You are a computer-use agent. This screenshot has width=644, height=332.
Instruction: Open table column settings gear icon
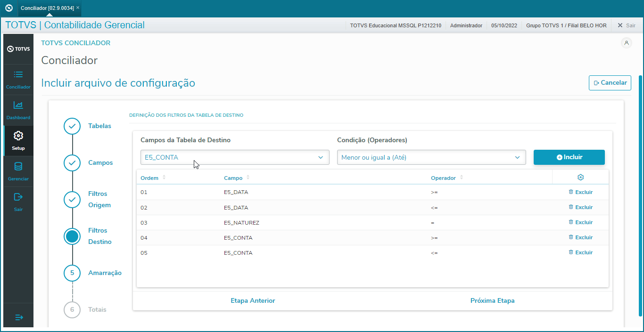point(580,178)
